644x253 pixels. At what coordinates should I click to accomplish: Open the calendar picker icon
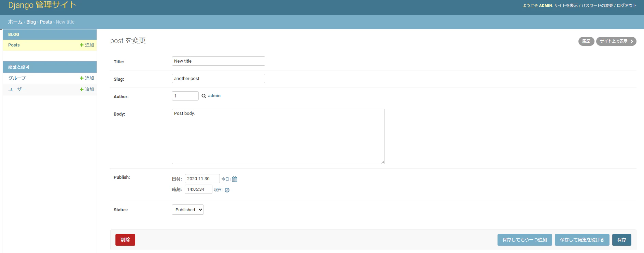(x=235, y=179)
